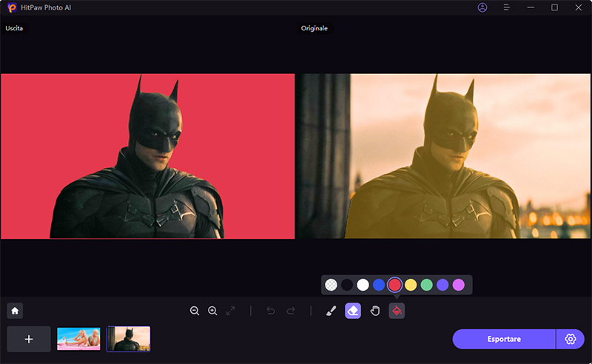Screen dimensions: 592x364
Task: Zoom in with the plus magnifier
Action: pyautogui.click(x=212, y=311)
